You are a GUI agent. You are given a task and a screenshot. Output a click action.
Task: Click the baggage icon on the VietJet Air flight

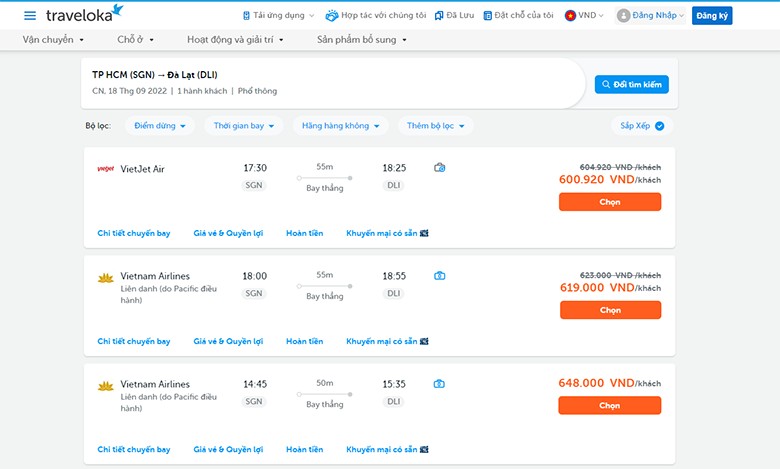440,168
